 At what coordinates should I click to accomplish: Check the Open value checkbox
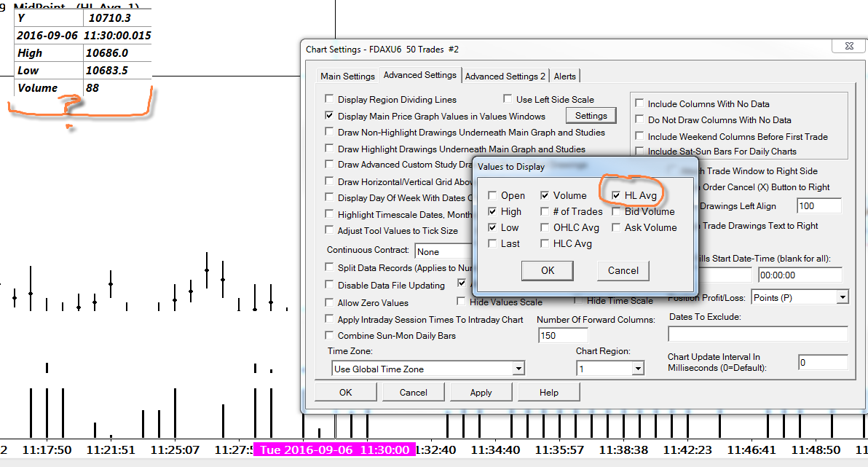pos(493,195)
